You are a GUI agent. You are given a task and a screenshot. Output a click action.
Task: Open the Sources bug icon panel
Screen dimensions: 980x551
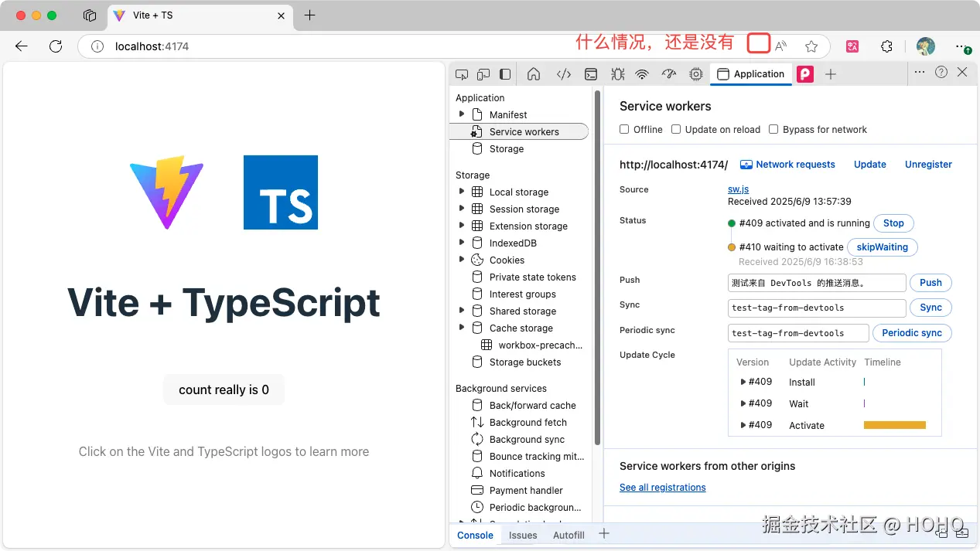617,74
